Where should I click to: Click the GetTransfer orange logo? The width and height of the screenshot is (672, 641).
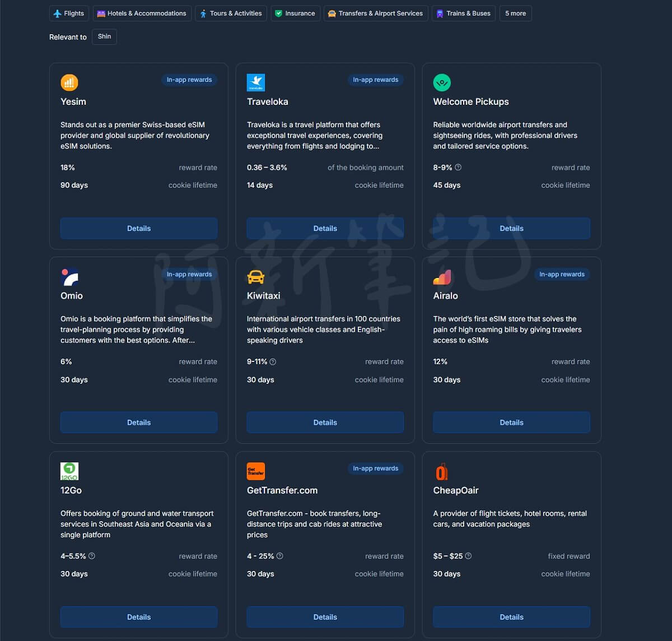[256, 471]
